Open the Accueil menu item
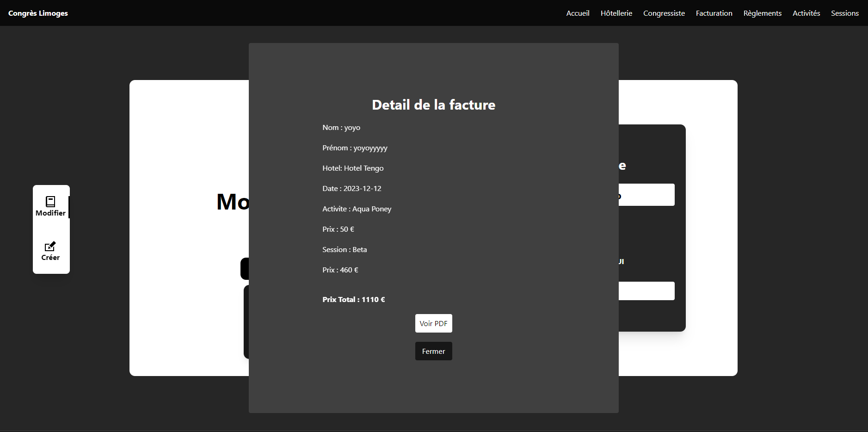Image resolution: width=868 pixels, height=432 pixels. pos(578,13)
